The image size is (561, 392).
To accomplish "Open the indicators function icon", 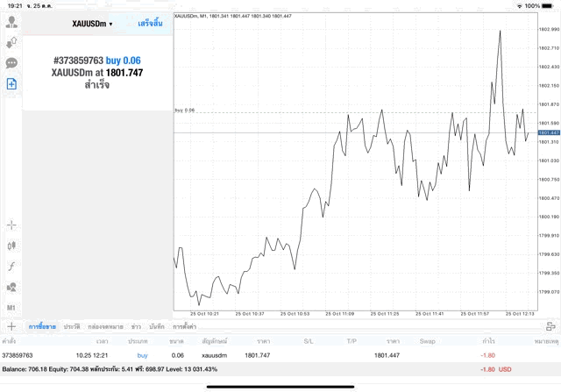I will tap(11, 267).
